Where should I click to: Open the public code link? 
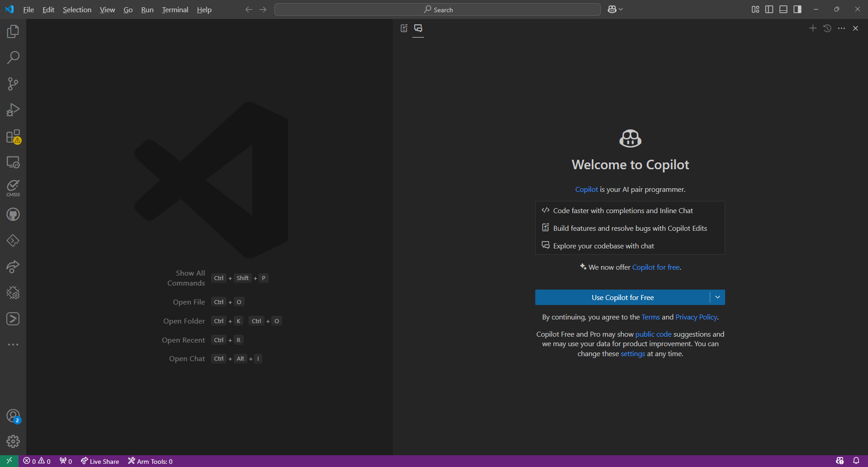pyautogui.click(x=653, y=334)
